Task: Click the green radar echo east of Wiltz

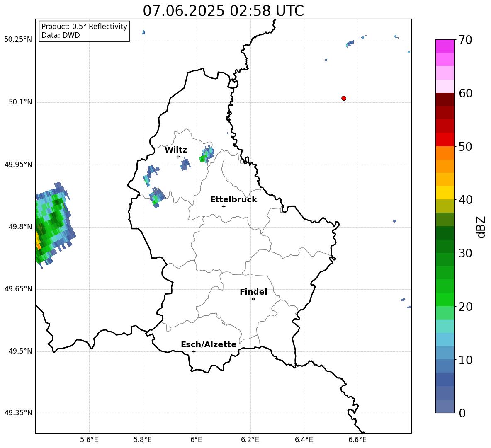Action: (207, 155)
